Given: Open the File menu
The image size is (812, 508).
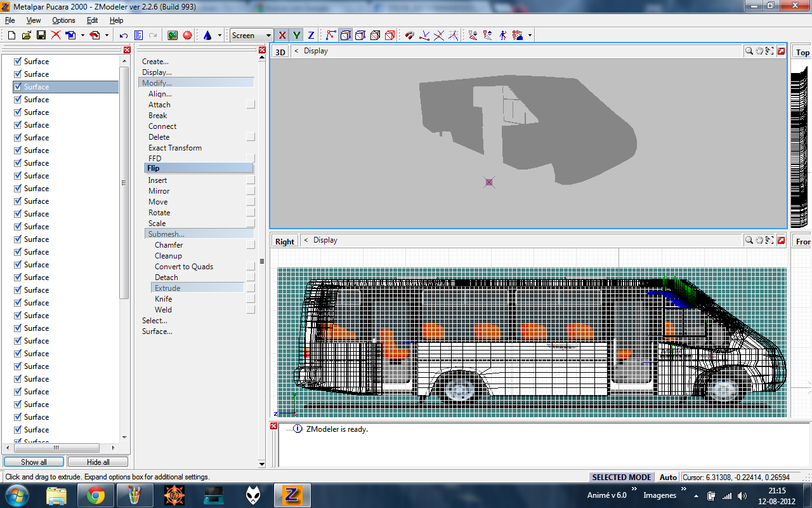Looking at the screenshot, I should (10, 20).
